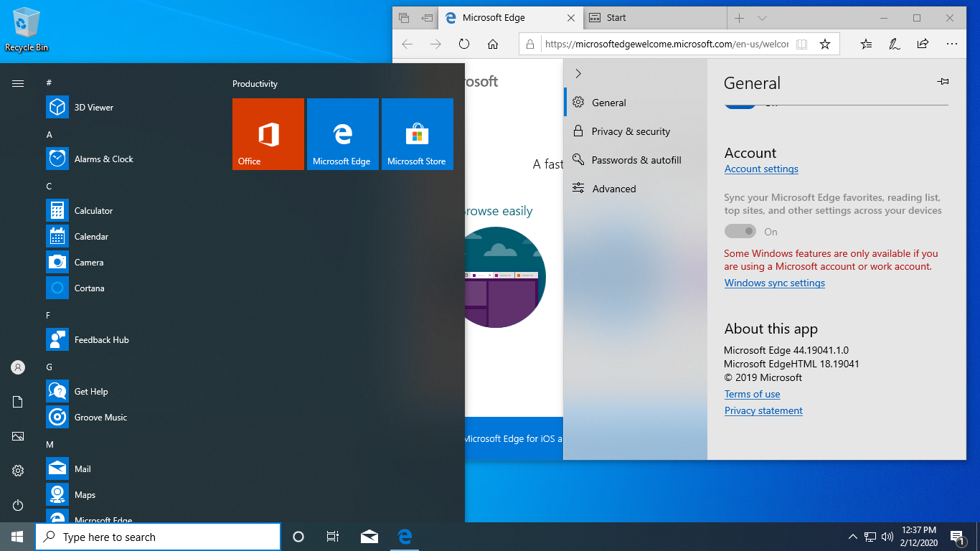Open Documents from Start sidebar
The width and height of the screenshot is (980, 551).
coord(18,402)
